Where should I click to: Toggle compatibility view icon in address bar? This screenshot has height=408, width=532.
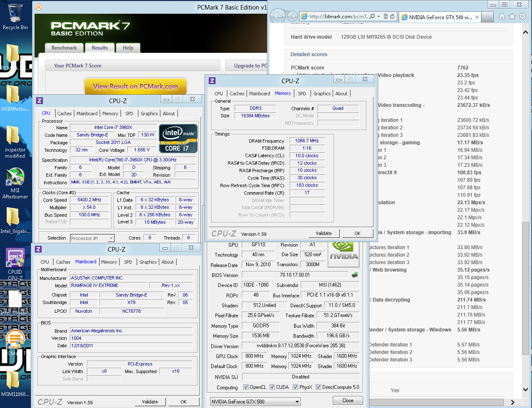(386, 17)
